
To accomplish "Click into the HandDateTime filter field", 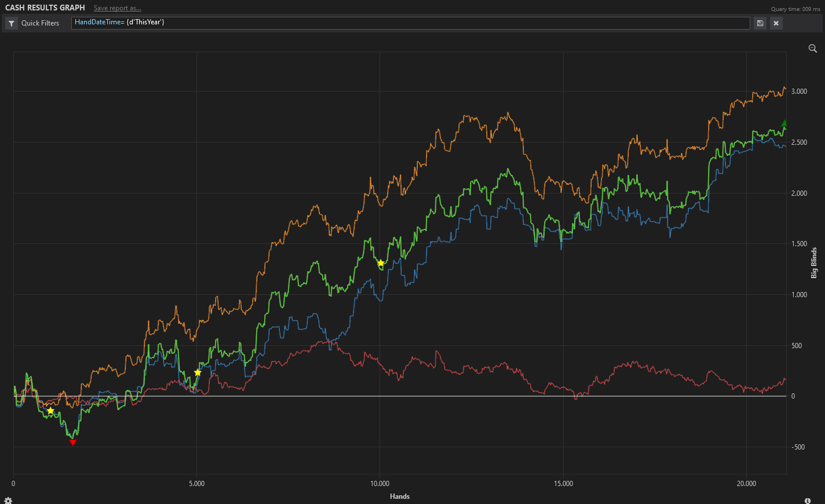I will (410, 23).
